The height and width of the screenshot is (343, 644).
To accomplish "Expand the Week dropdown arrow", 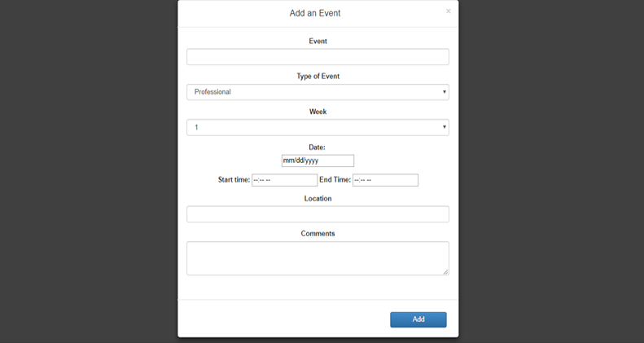I will click(444, 127).
